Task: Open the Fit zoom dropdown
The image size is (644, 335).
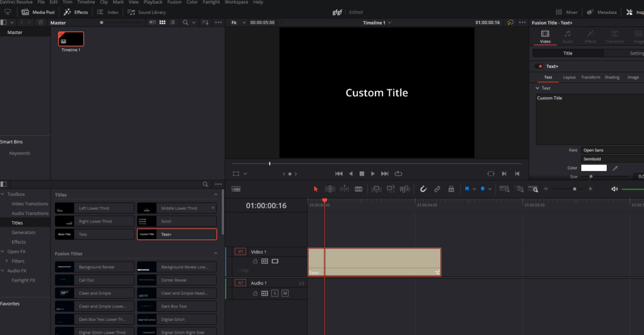Action: [x=238, y=23]
